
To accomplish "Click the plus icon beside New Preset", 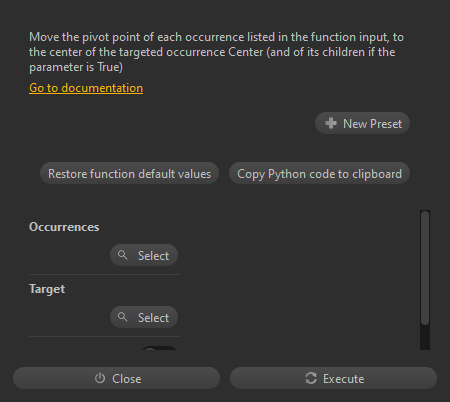I will pyautogui.click(x=331, y=123).
